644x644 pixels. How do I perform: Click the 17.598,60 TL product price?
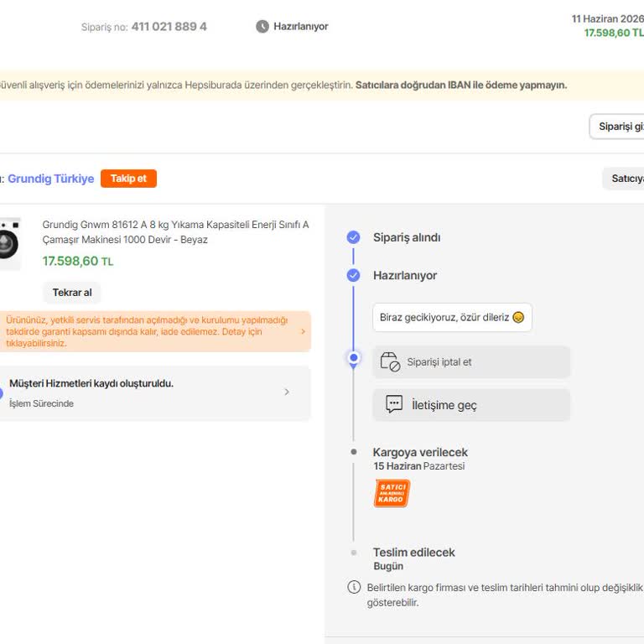(78, 262)
